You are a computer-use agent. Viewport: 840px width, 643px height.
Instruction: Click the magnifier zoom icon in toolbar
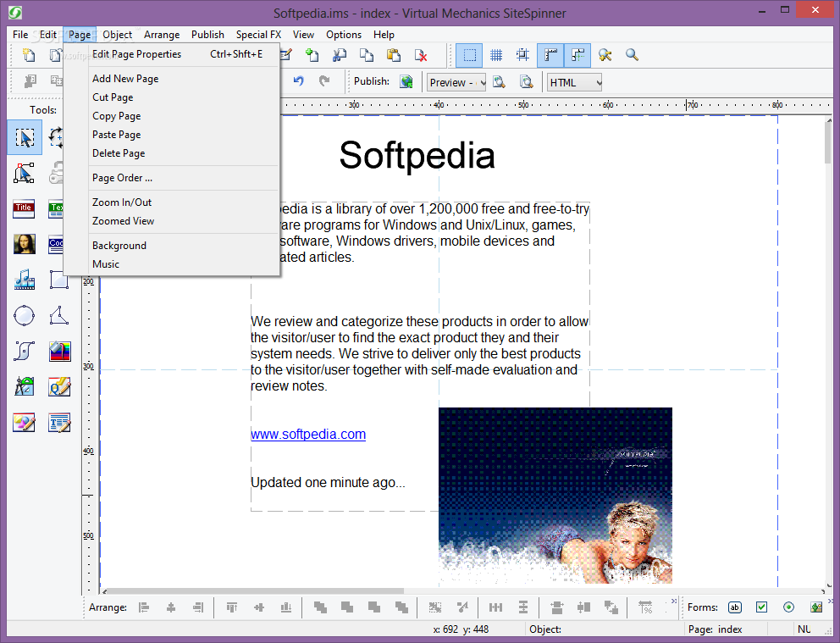click(633, 55)
